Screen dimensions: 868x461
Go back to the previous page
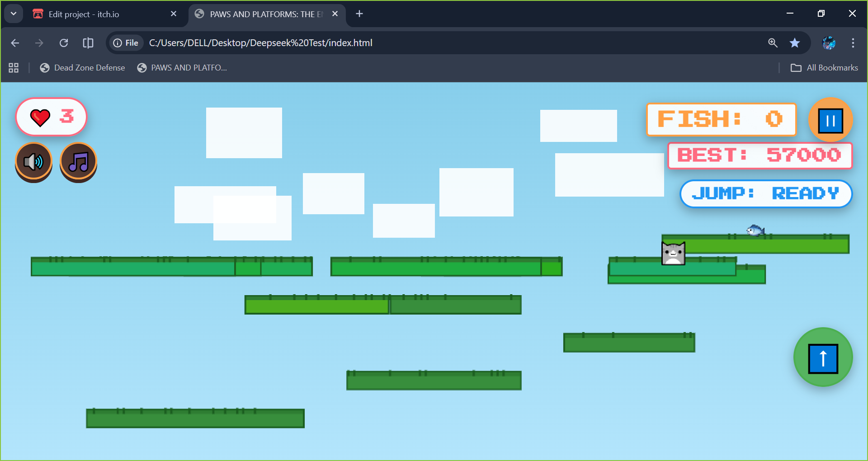[x=15, y=43]
